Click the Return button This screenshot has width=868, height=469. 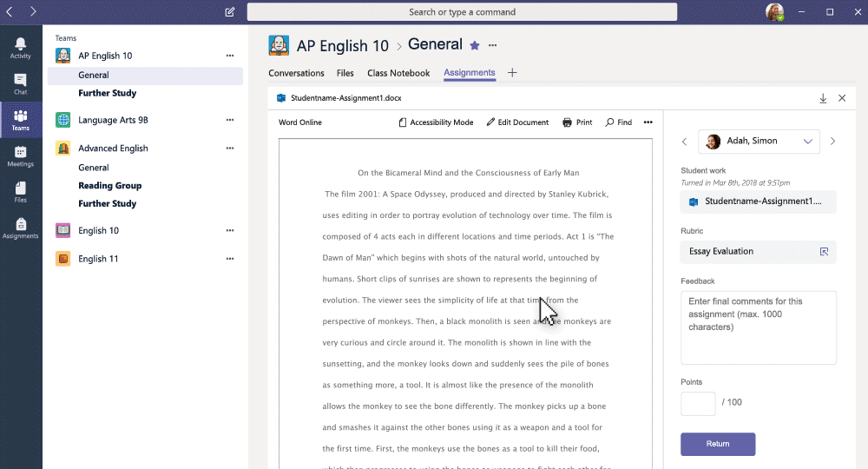pos(718,444)
